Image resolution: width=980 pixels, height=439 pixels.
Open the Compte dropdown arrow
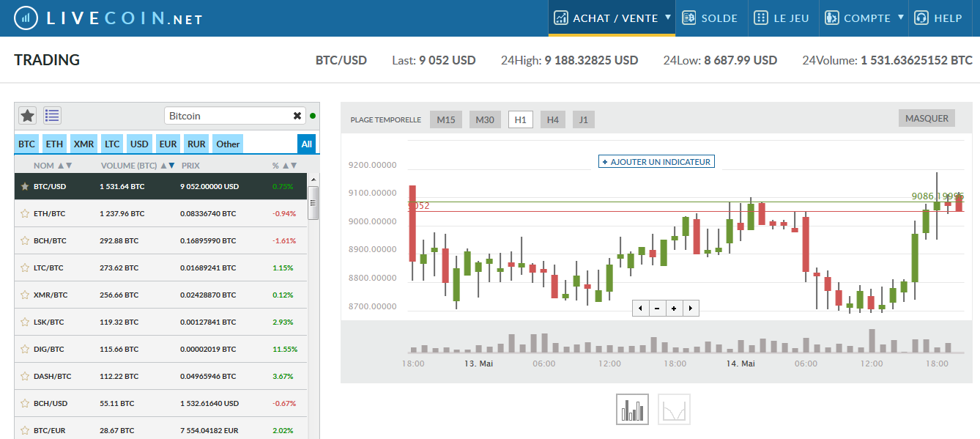tap(901, 16)
